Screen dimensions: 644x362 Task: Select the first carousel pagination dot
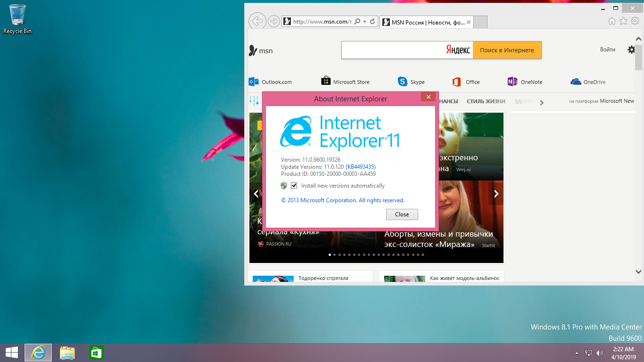[330, 255]
